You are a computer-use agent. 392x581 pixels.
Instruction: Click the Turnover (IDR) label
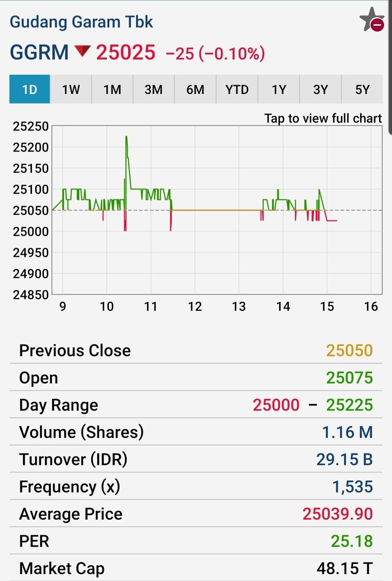pyautogui.click(x=73, y=459)
